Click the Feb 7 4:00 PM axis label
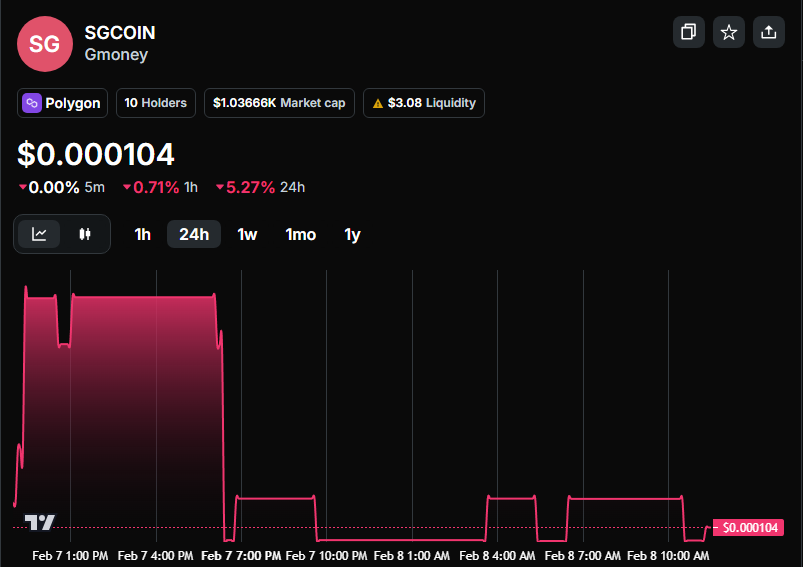The height and width of the screenshot is (567, 803). click(x=156, y=556)
